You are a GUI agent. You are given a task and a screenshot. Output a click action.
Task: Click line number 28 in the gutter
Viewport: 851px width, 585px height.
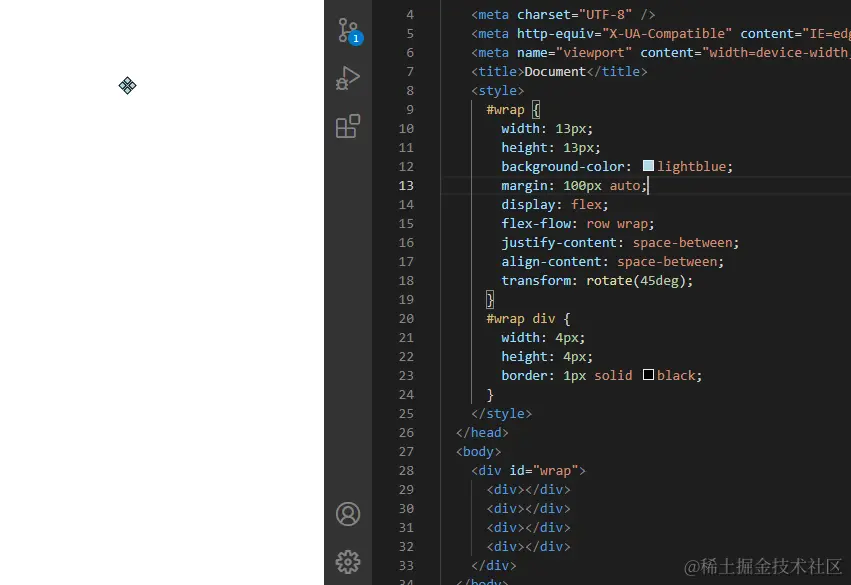406,470
